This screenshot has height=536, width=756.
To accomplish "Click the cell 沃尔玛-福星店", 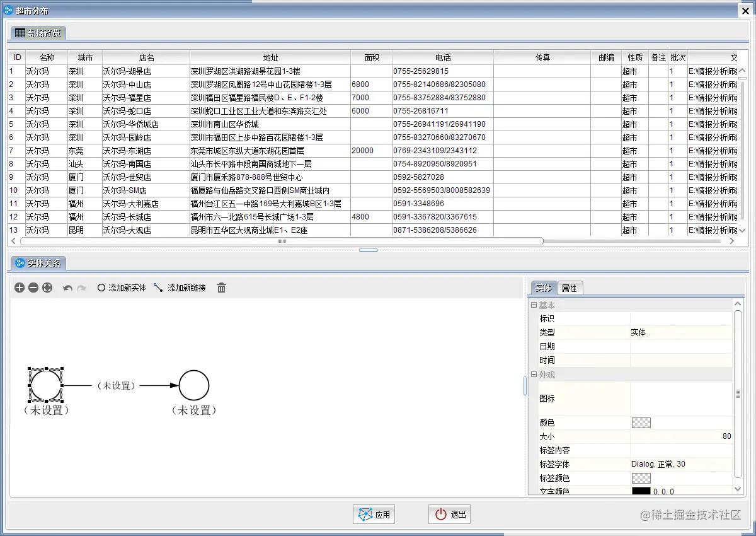I will tap(146, 98).
